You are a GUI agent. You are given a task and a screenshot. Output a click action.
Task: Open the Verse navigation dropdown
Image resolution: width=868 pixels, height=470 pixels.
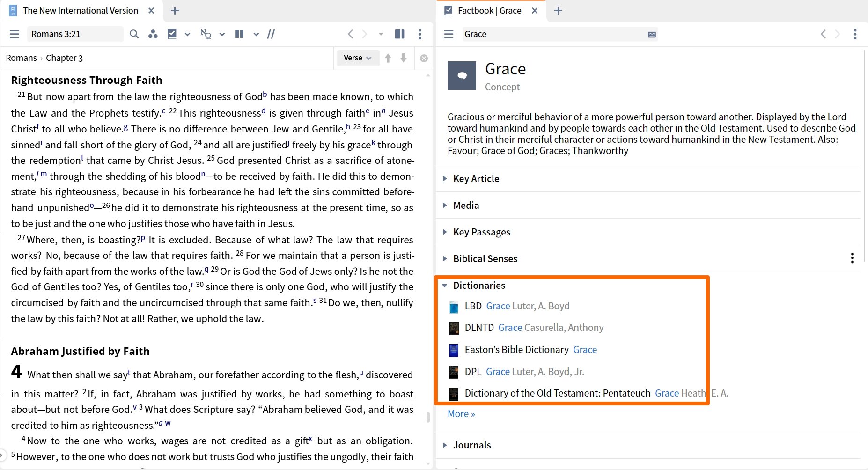pyautogui.click(x=358, y=58)
